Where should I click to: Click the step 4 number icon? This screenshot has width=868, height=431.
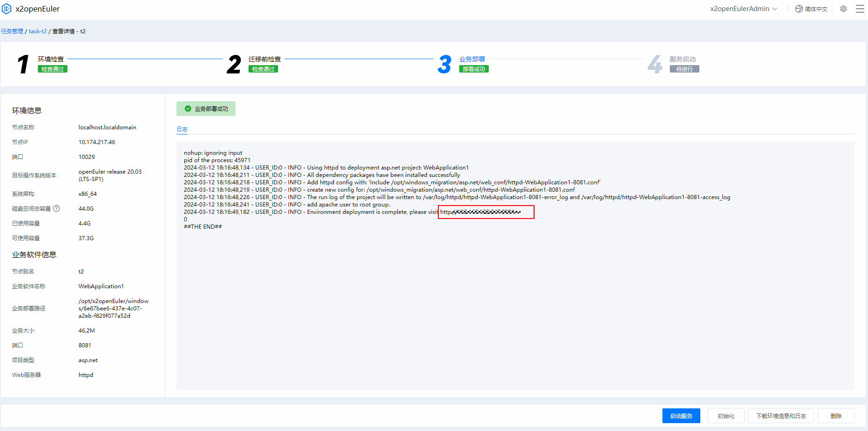[x=655, y=64]
